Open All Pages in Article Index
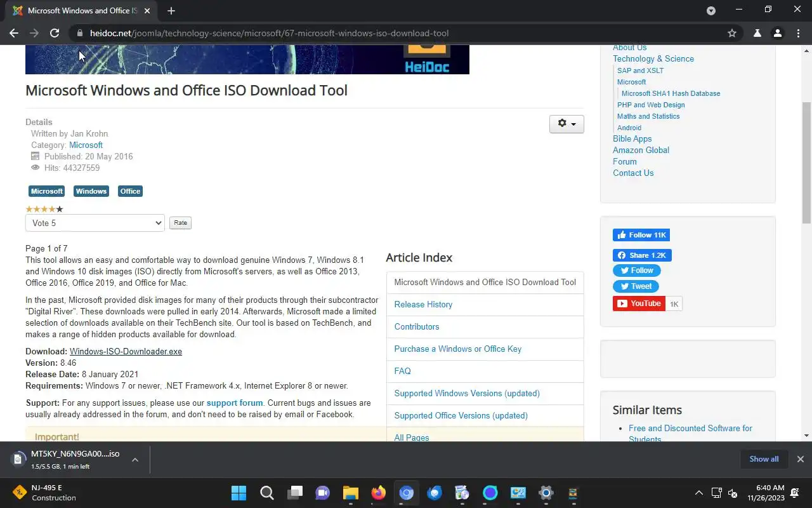Screen dimensions: 812x508 [x=412, y=437]
